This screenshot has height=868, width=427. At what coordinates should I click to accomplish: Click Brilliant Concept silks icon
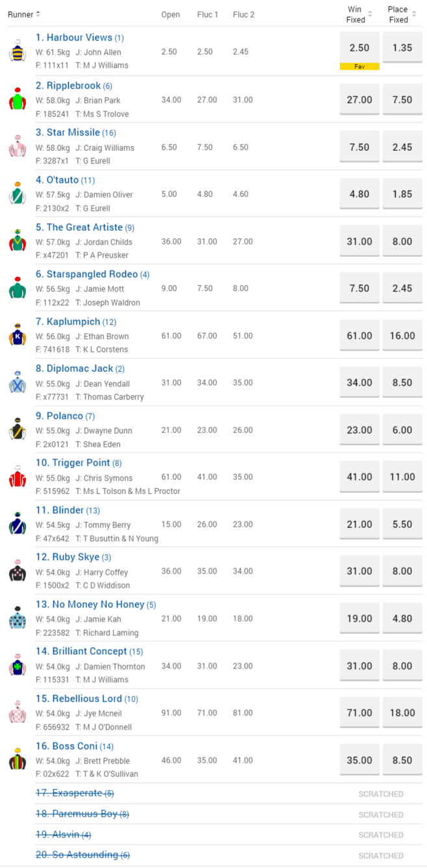17,665
